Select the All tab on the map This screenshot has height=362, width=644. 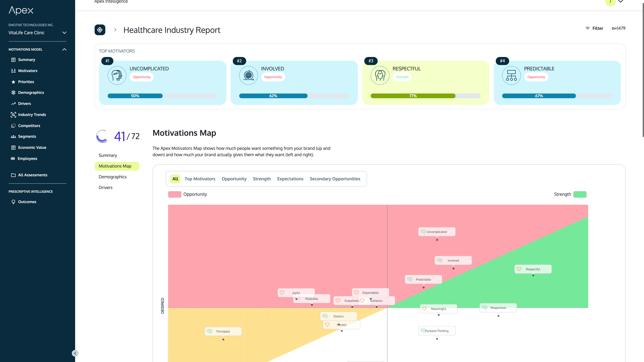click(x=175, y=179)
